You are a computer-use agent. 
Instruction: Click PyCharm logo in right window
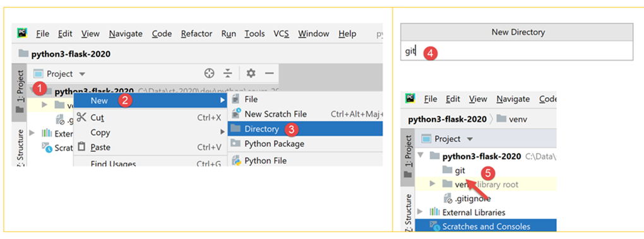(x=410, y=98)
